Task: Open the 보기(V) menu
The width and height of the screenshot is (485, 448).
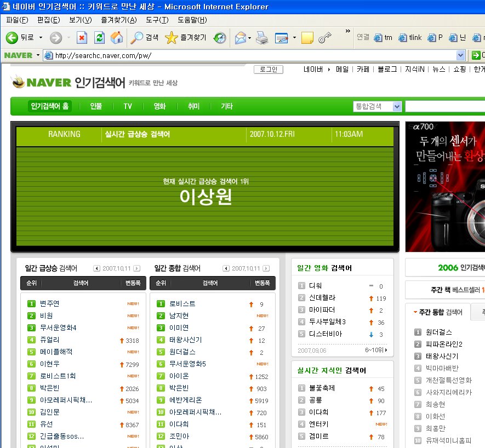Action: coord(81,20)
